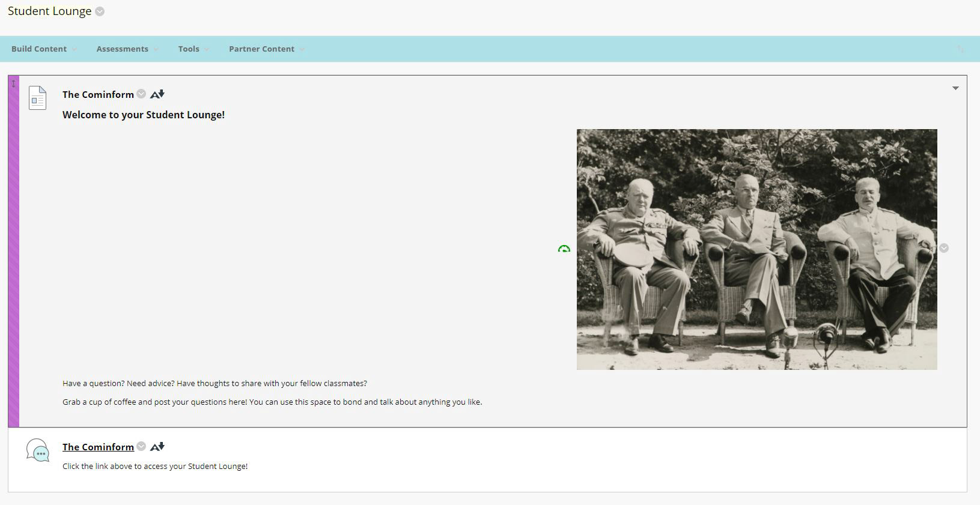Open the Assessments menu
The height and width of the screenshot is (505, 980).
[127, 49]
